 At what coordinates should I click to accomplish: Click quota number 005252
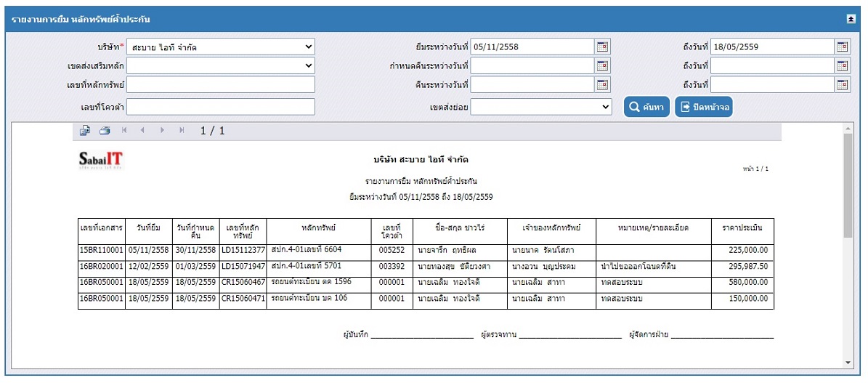click(x=392, y=250)
